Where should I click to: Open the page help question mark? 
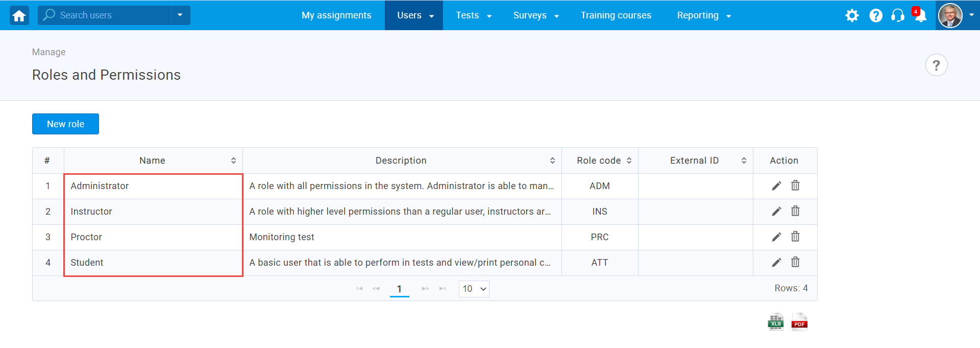[x=936, y=65]
